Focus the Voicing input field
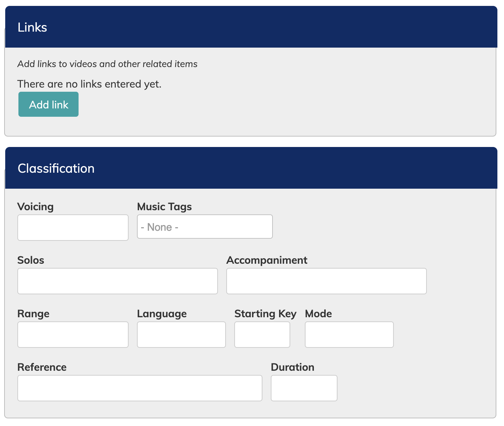 (73, 228)
